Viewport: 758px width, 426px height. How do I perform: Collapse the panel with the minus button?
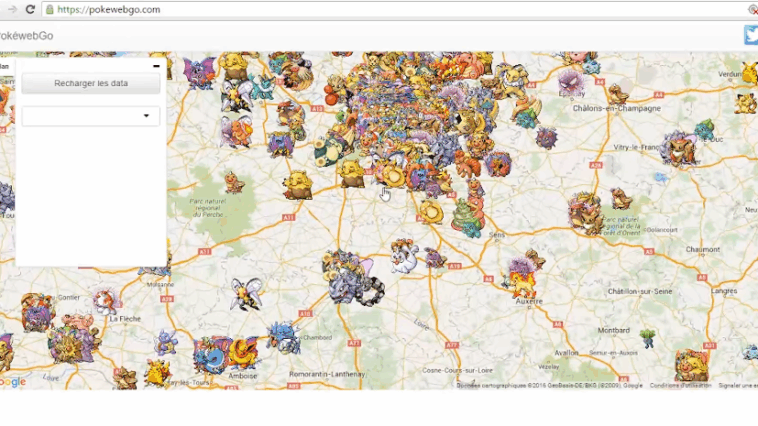pyautogui.click(x=156, y=66)
